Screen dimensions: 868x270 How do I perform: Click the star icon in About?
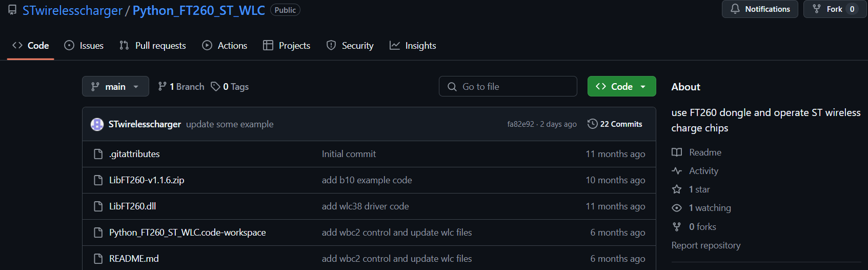click(x=677, y=189)
